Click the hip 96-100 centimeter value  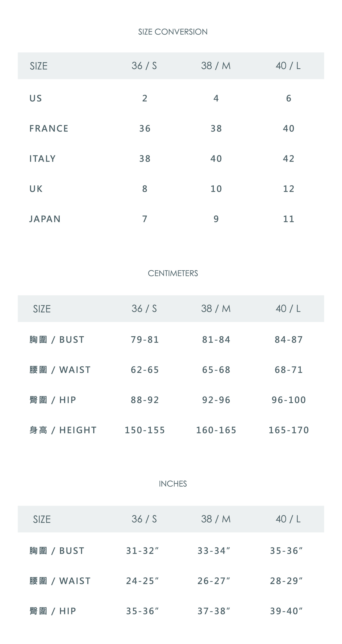289,400
